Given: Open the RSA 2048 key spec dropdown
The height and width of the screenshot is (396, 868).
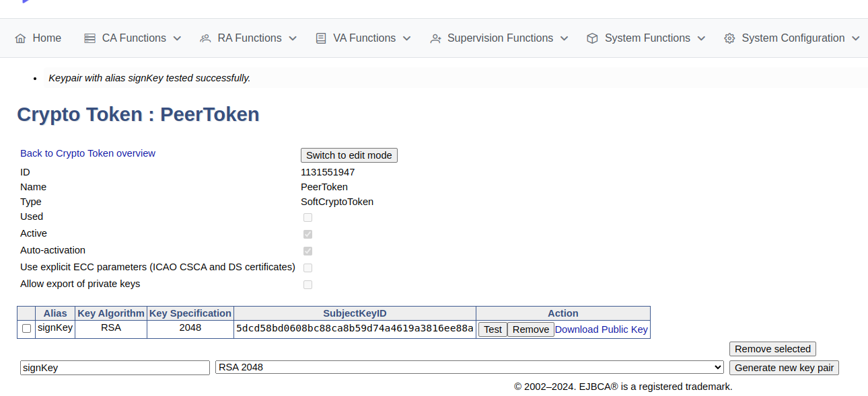Looking at the screenshot, I should click(x=469, y=368).
